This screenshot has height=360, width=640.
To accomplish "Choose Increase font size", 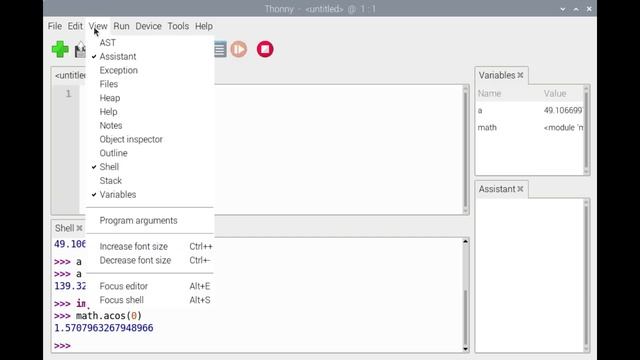I will pyautogui.click(x=133, y=247).
